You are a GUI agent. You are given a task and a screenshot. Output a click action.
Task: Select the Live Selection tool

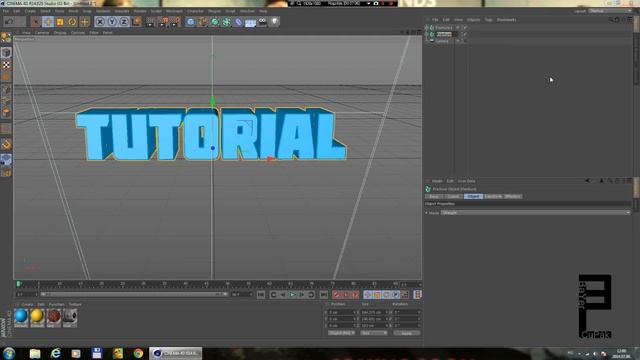point(36,22)
